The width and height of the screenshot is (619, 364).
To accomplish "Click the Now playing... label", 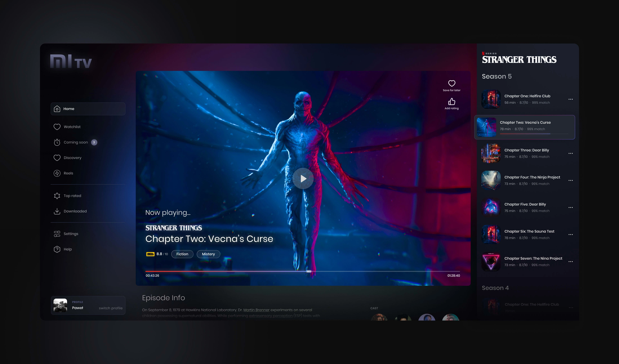I will [x=168, y=213].
